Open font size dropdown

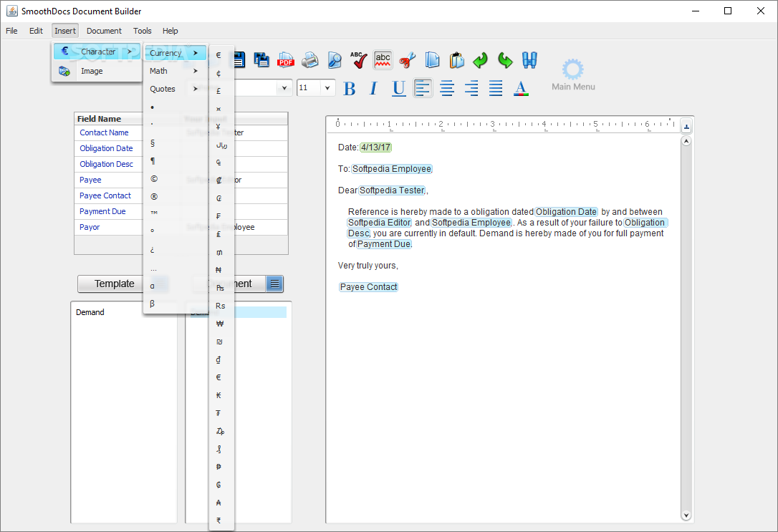(327, 88)
